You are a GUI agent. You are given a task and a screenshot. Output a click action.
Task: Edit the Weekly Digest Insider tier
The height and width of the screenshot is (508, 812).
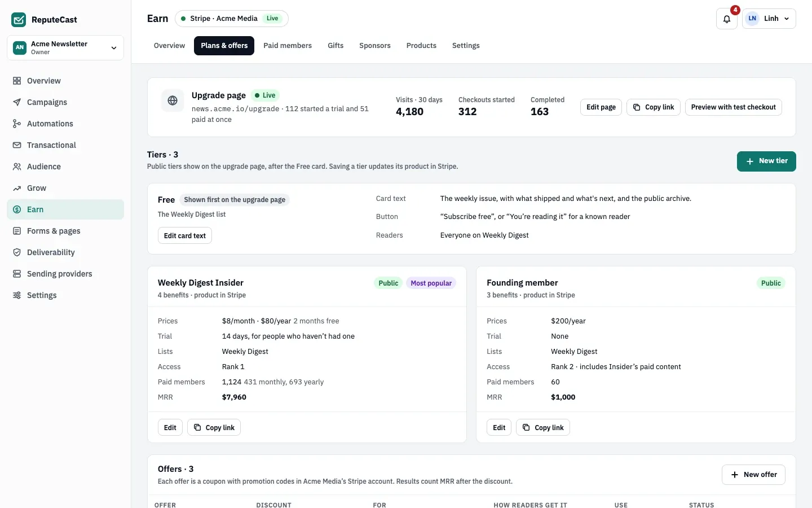coord(170,427)
